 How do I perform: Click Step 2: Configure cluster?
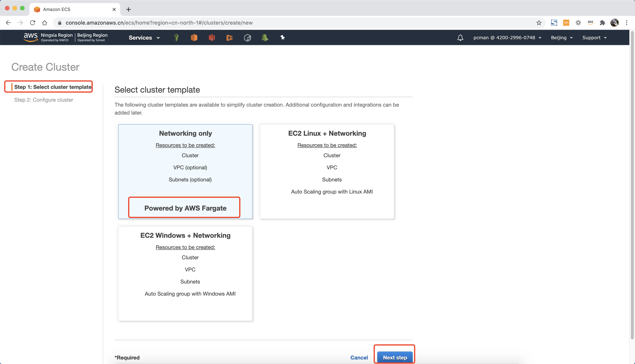click(x=43, y=100)
